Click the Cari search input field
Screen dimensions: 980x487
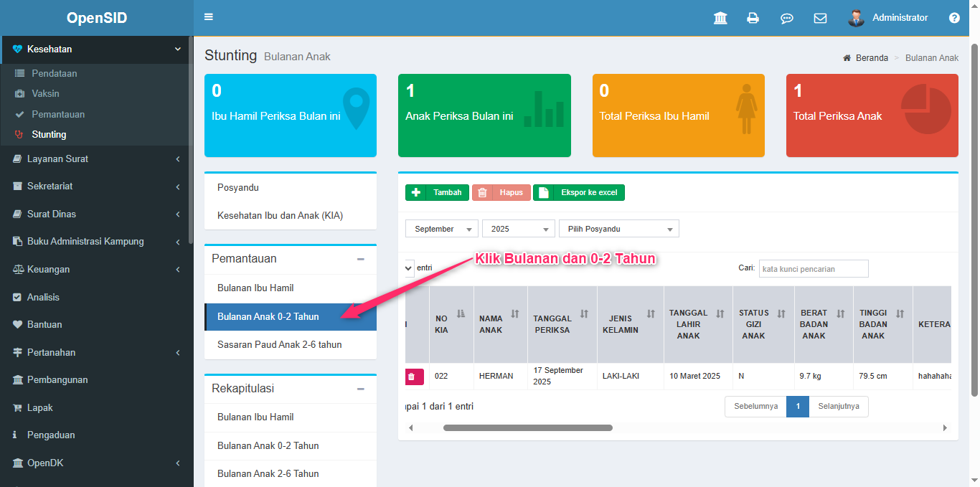point(813,269)
